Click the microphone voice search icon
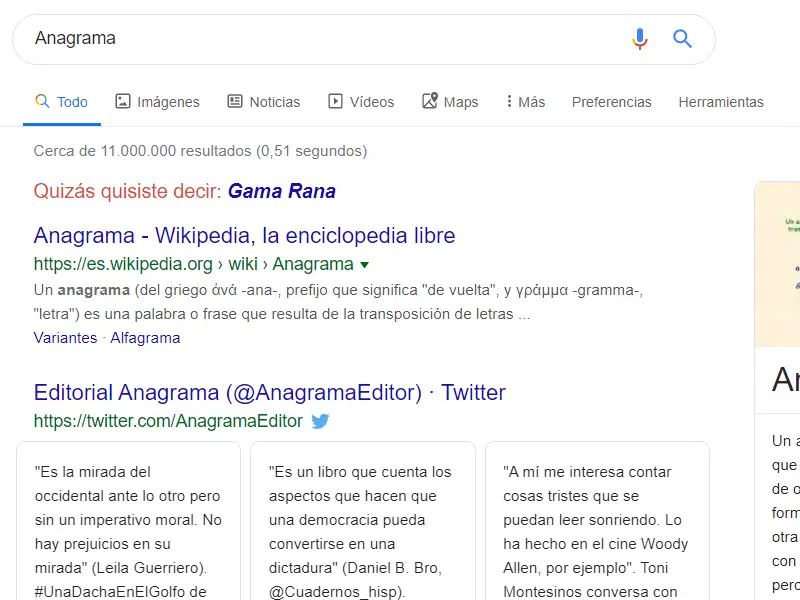 [x=639, y=39]
